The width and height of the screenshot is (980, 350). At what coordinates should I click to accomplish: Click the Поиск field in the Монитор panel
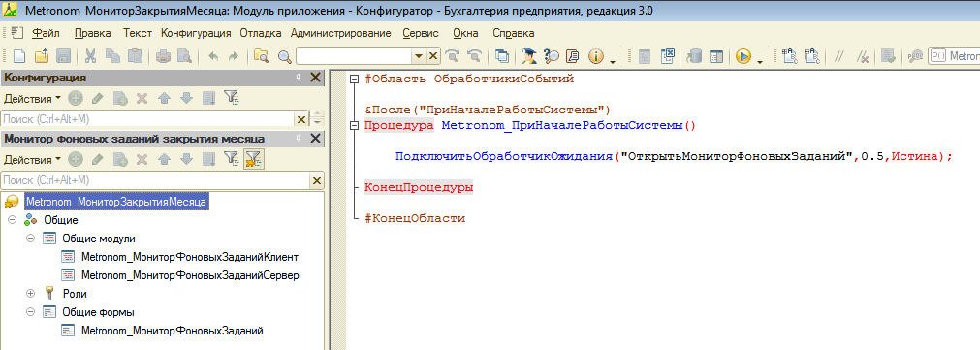pyautogui.click(x=155, y=180)
